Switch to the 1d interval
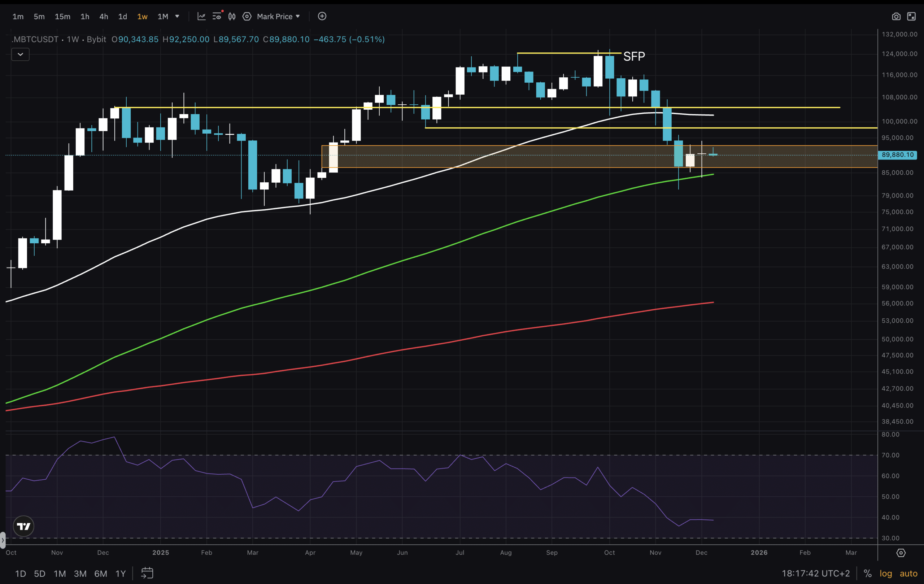 (x=122, y=16)
